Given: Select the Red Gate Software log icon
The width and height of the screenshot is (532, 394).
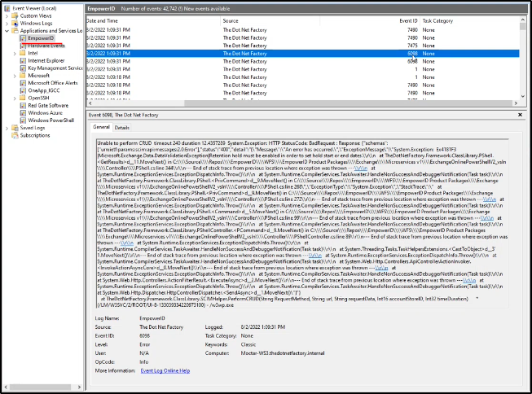Looking at the screenshot, I should tap(23, 105).
